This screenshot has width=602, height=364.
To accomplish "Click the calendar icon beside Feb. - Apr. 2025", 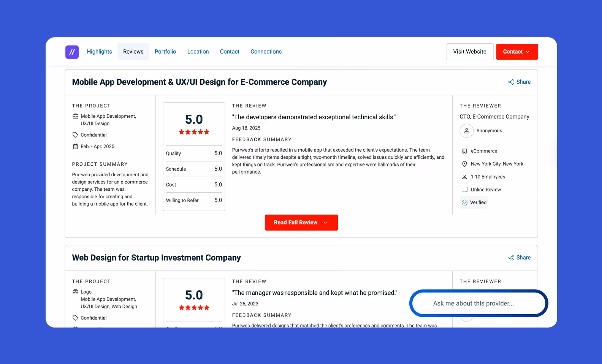I will (x=76, y=146).
